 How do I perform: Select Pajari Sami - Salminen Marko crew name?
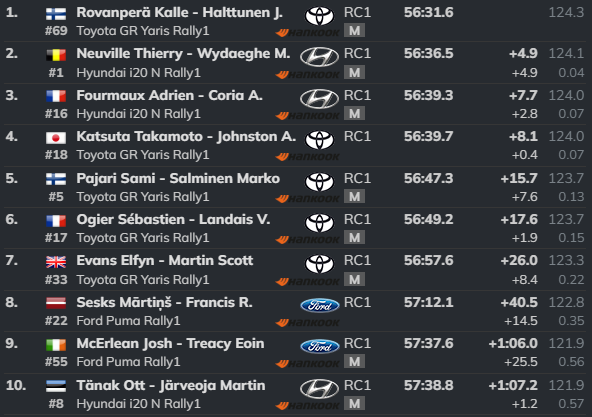pyautogui.click(x=178, y=178)
